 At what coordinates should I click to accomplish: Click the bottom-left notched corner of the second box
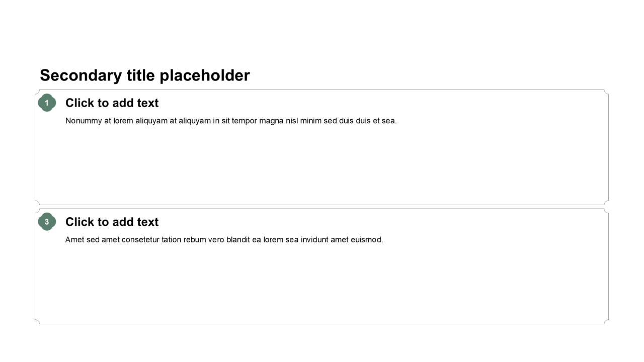point(37,322)
